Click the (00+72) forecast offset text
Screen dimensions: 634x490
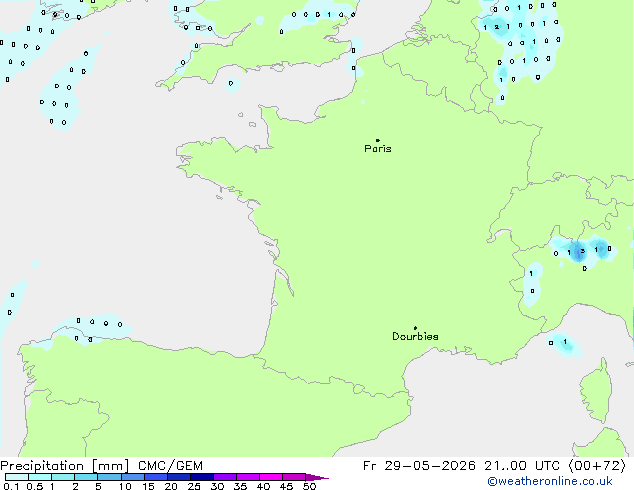point(597,466)
